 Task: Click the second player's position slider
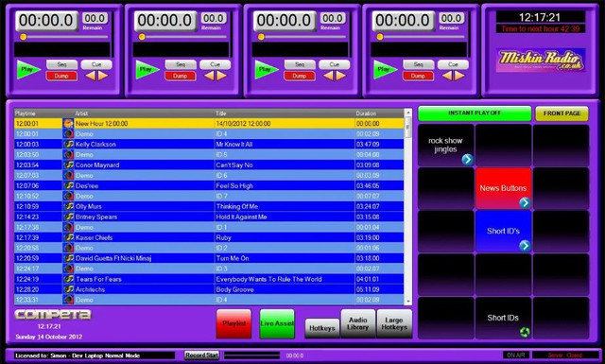182,37
